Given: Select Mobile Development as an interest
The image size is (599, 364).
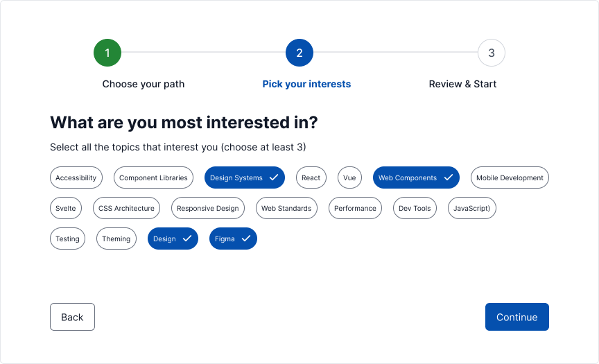Looking at the screenshot, I should point(510,177).
